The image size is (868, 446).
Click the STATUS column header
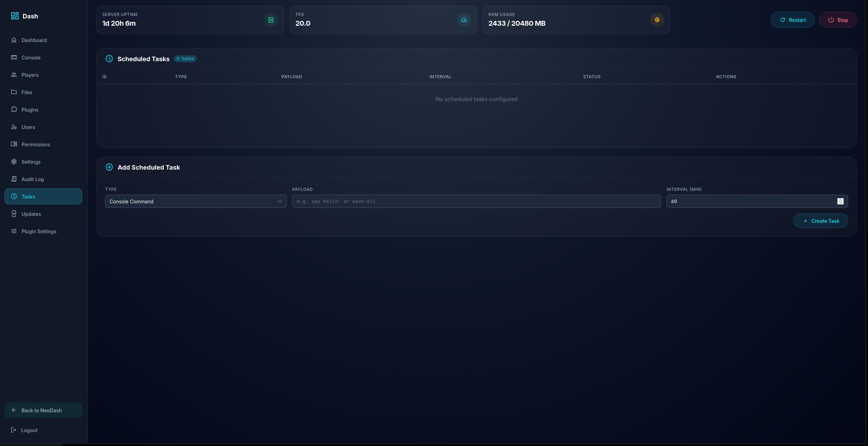coord(592,76)
